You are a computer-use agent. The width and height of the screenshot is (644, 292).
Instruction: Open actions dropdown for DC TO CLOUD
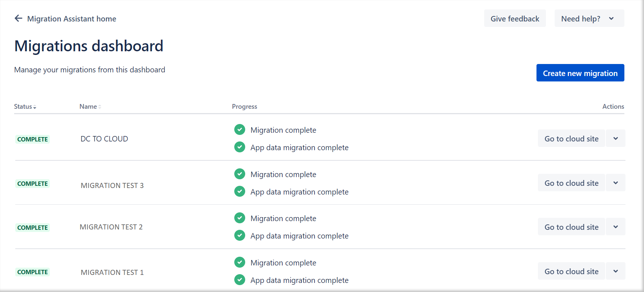616,139
